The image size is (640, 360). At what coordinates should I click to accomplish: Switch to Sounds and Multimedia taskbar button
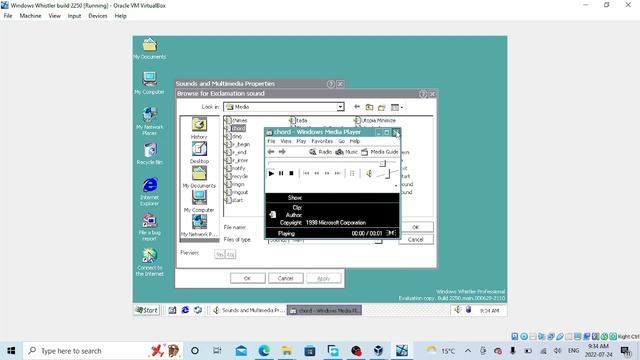click(x=248, y=310)
